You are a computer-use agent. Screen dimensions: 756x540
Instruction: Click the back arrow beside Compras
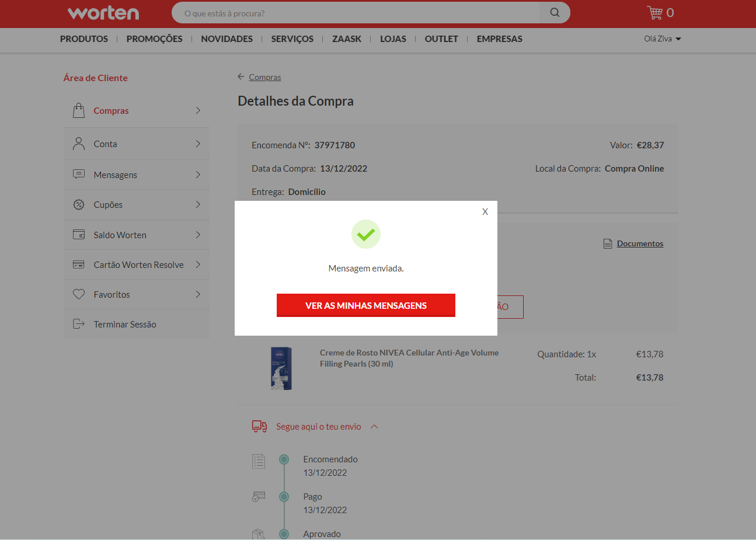[241, 76]
